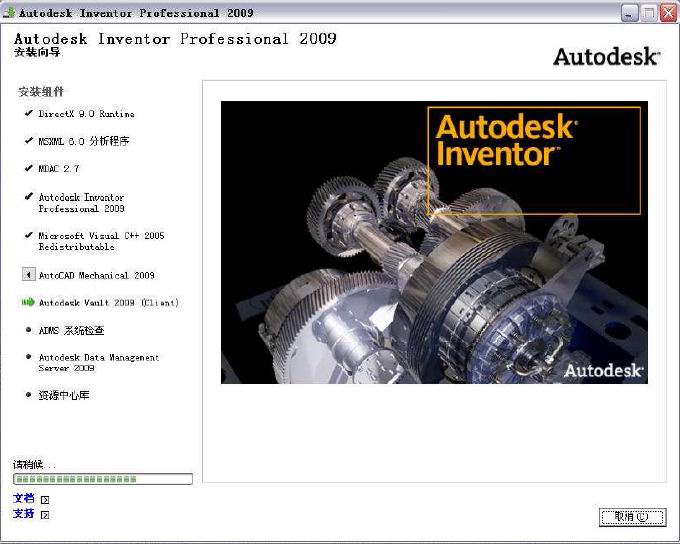Select 'DirectX 9.0 Runtime' component text
Image resolution: width=680 pixels, height=544 pixels.
pos(86,114)
